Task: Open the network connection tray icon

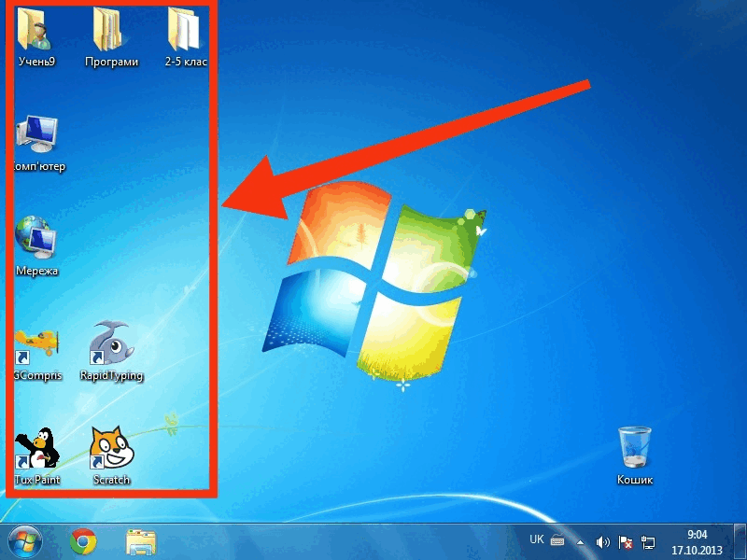Action: pyautogui.click(x=648, y=542)
